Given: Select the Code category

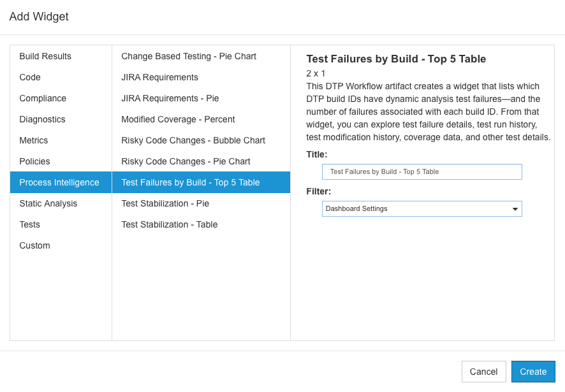Looking at the screenshot, I should (61, 77).
